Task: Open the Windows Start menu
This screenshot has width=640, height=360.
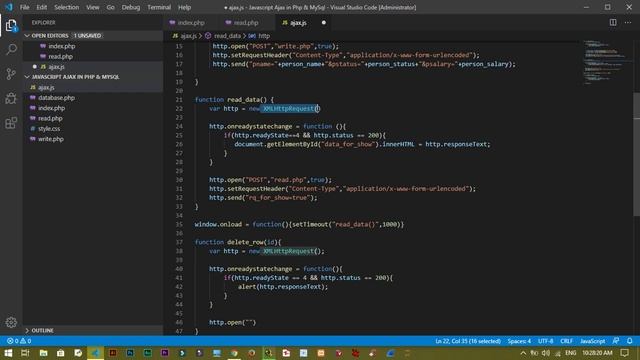Action: [x=8, y=353]
